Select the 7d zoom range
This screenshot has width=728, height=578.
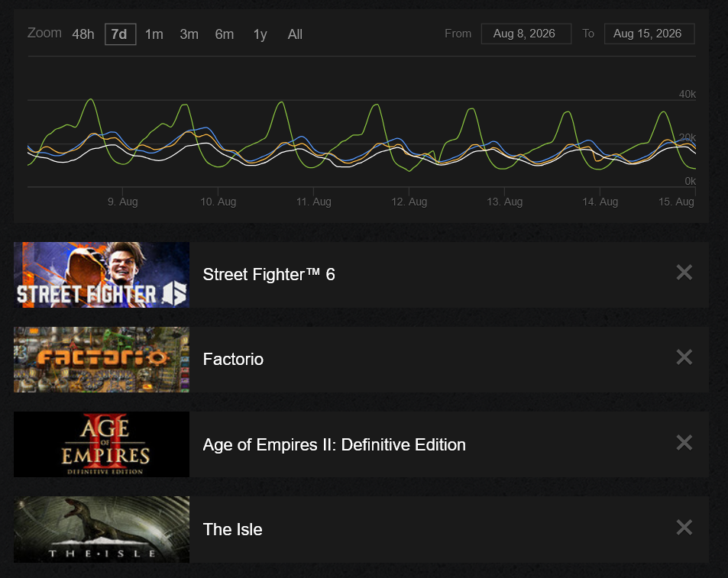pyautogui.click(x=120, y=34)
